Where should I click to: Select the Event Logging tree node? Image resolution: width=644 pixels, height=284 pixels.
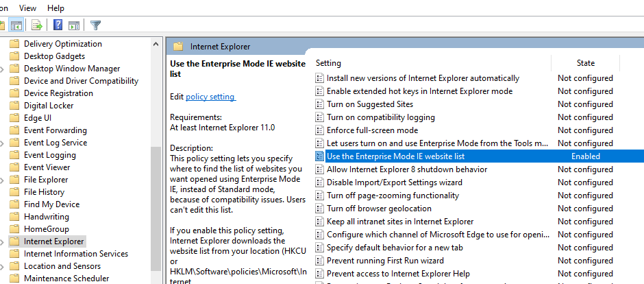tap(50, 155)
